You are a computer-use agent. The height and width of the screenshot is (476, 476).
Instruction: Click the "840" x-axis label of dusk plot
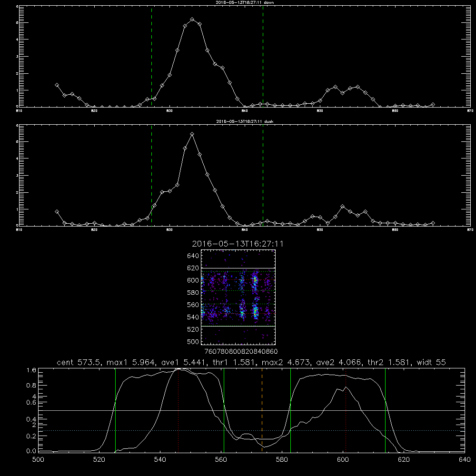[x=245, y=230]
